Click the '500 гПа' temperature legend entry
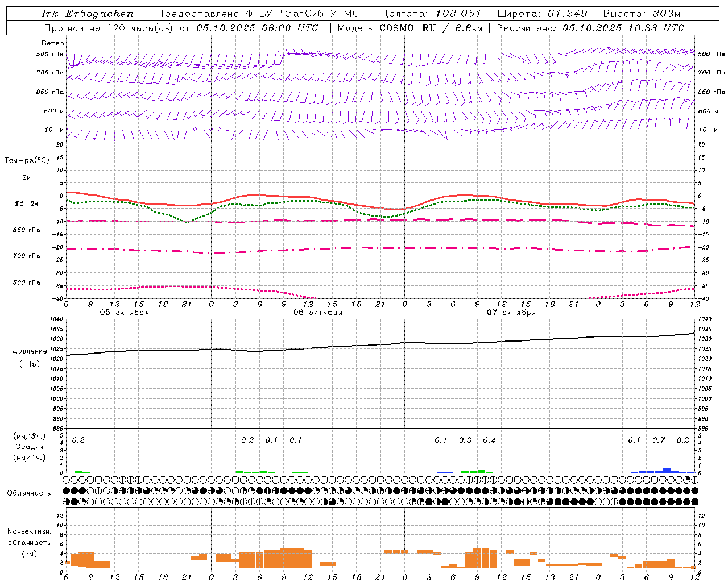Screen dimensions: 728x582 click(x=26, y=282)
